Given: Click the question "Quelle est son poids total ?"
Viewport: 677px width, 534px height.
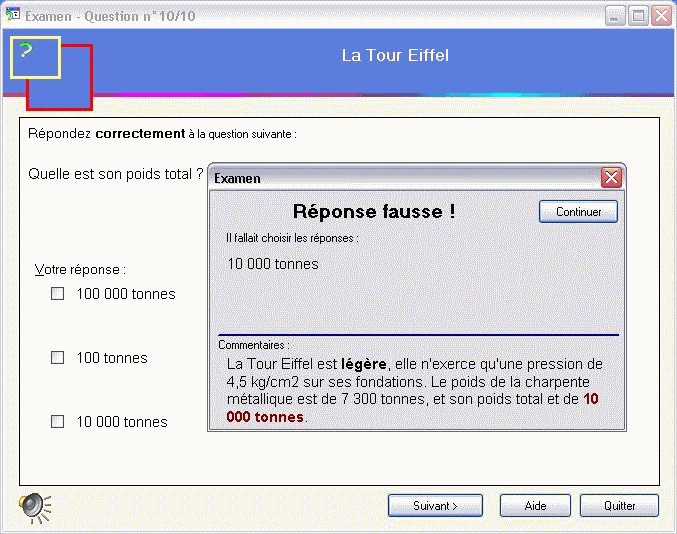Looking at the screenshot, I should pos(116,174).
